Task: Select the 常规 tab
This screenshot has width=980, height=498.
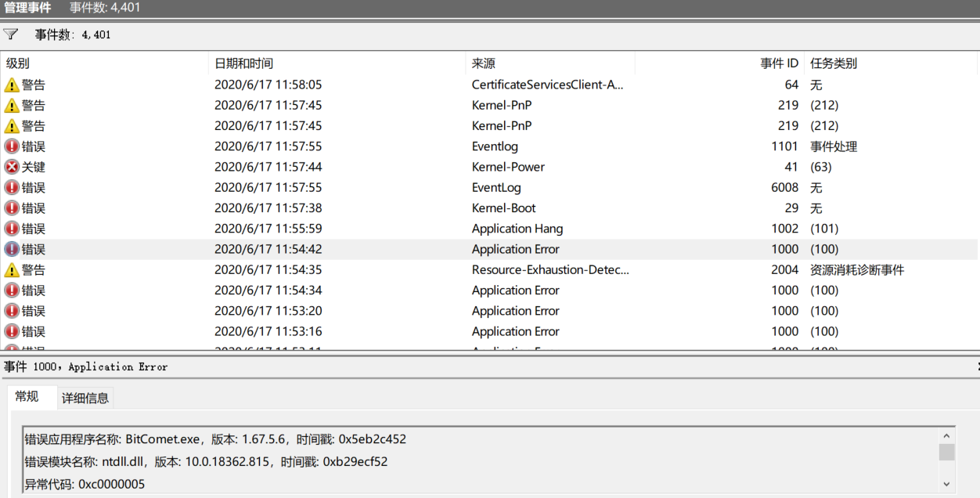Action: pyautogui.click(x=27, y=397)
